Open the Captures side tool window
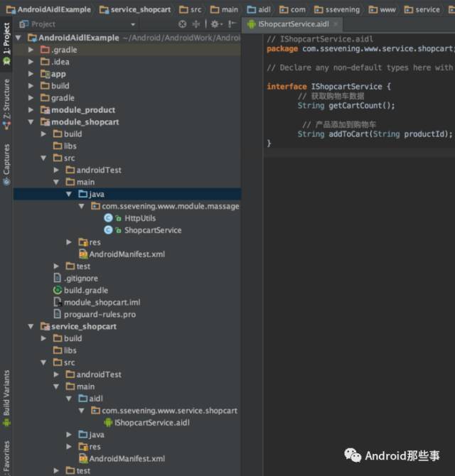Viewport: 455px width, 476px height. click(6, 164)
